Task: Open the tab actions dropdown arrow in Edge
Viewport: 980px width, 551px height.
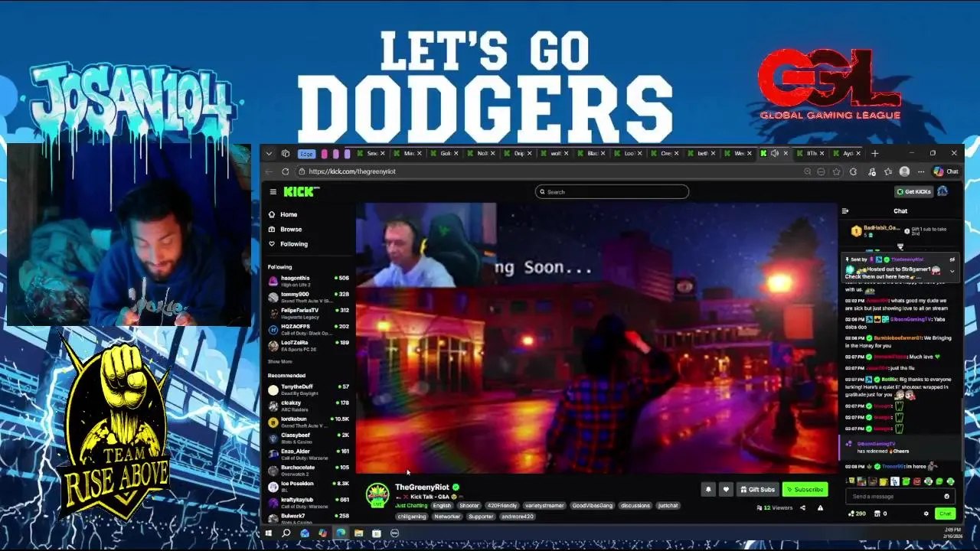Action: (269, 153)
